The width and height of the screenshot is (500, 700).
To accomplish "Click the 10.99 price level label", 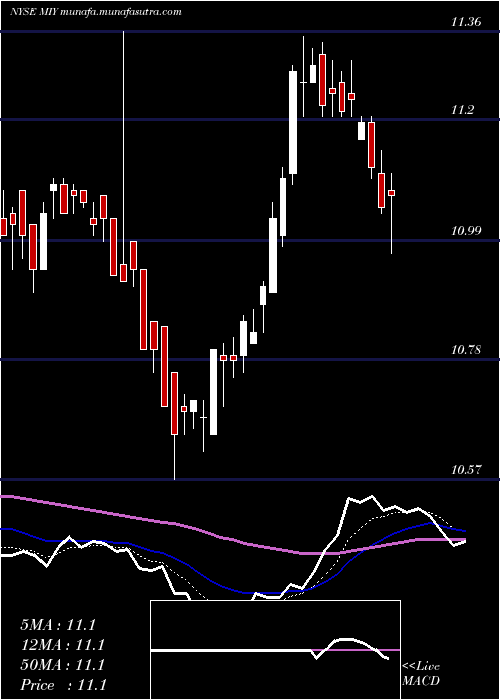I will pyautogui.click(x=466, y=231).
